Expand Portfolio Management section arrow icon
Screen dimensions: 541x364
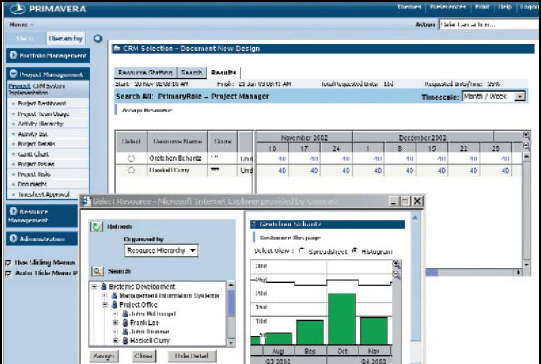pyautogui.click(x=13, y=55)
